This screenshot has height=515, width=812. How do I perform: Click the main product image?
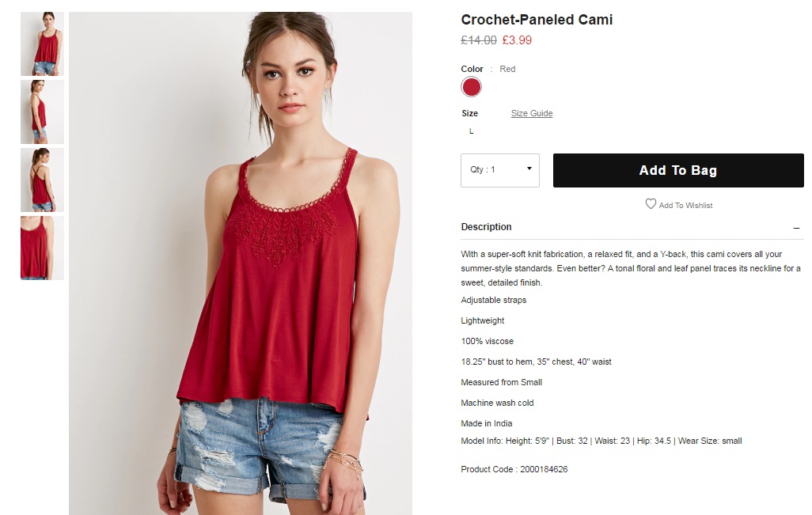pyautogui.click(x=241, y=263)
